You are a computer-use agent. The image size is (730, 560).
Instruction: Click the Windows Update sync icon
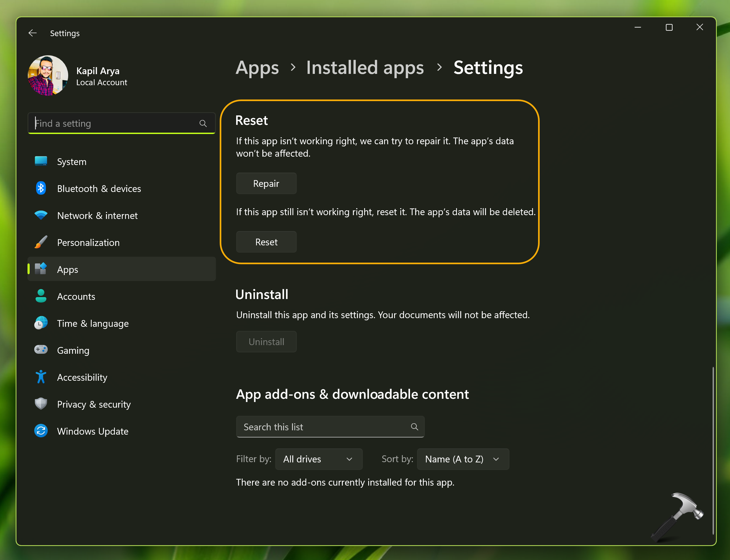pos(41,431)
